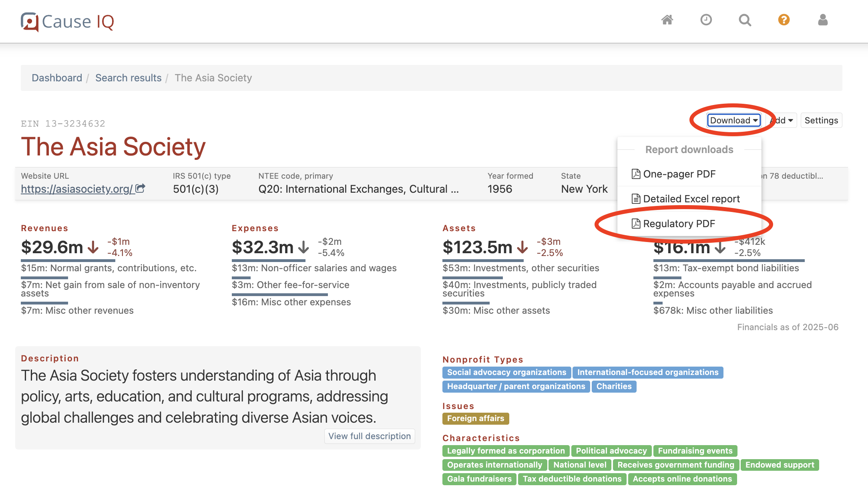Click the $29.6m revenues figure
Viewport: 868px width, 492px height.
click(52, 247)
